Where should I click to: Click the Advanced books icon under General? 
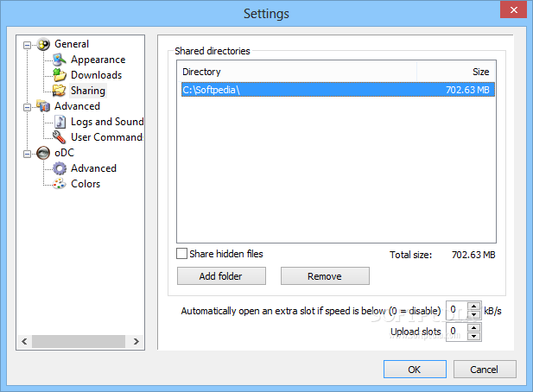[43, 106]
